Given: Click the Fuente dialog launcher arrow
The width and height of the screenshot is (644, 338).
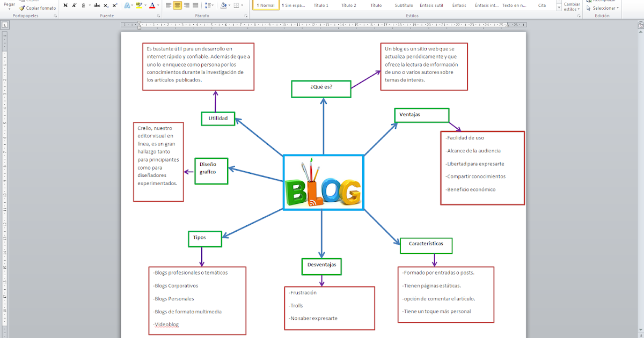Looking at the screenshot, I should (159, 16).
